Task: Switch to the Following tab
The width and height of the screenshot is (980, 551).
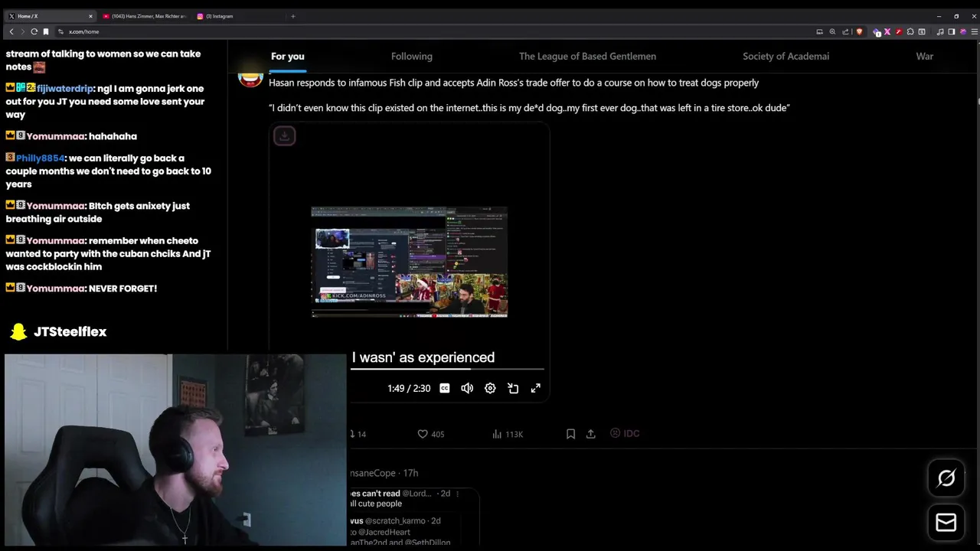Action: pos(412,56)
